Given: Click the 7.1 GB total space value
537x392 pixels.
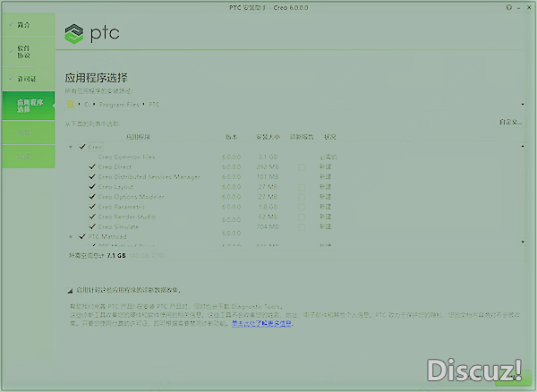Looking at the screenshot, I should tap(116, 255).
